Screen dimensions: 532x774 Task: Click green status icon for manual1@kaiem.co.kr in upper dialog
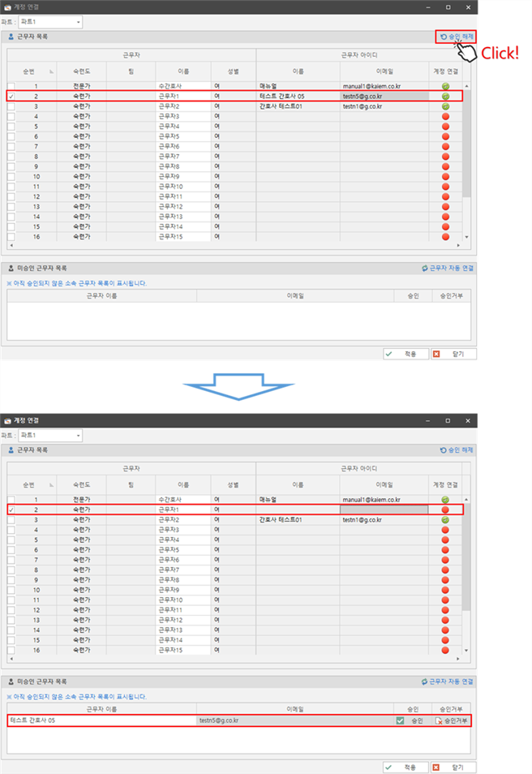tap(445, 85)
